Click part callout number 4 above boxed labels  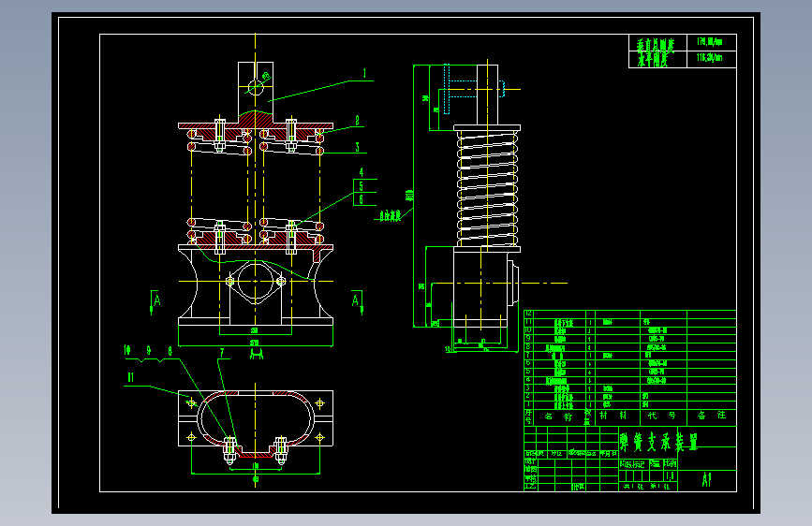pos(362,172)
